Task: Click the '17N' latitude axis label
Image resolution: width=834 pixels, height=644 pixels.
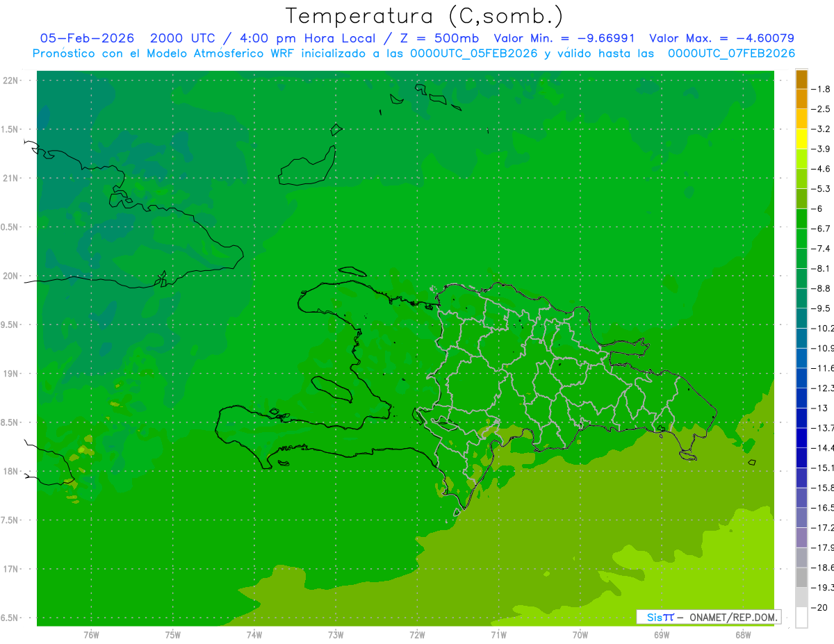Action: tap(12, 569)
